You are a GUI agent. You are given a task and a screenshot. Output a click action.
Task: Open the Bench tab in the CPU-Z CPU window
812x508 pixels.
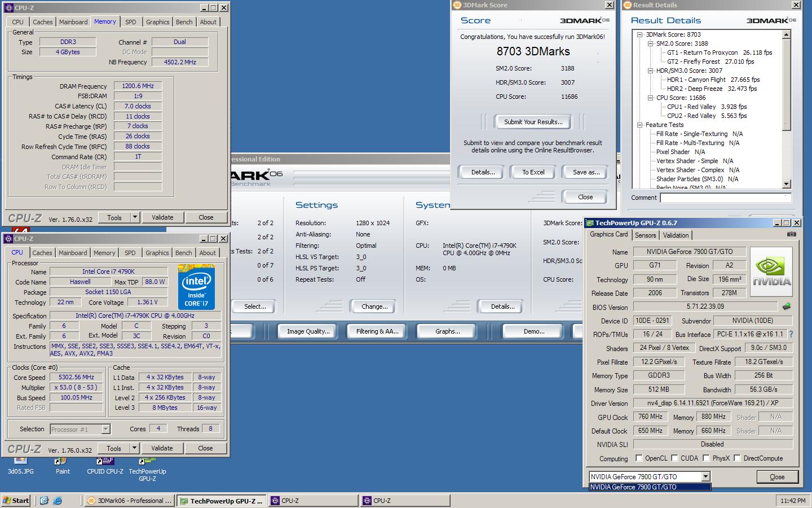pos(183,253)
